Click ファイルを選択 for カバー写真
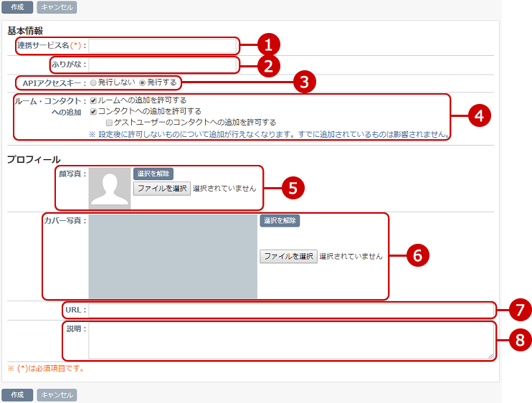This screenshot has height=403, width=532. click(289, 257)
